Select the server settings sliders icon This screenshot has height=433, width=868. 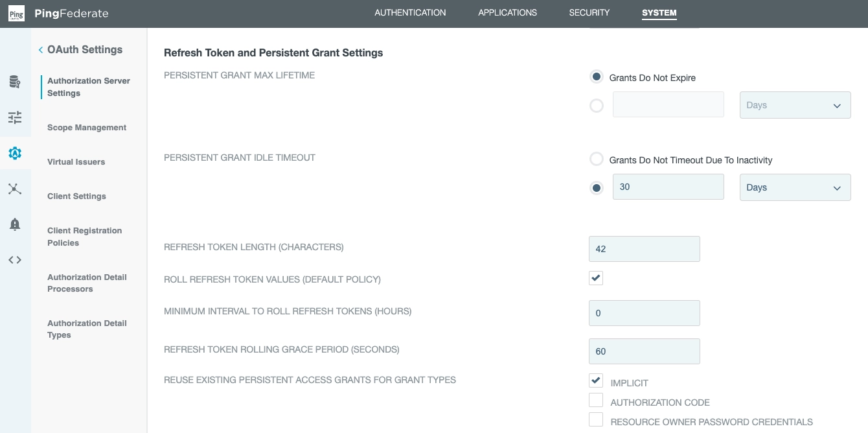click(x=16, y=117)
